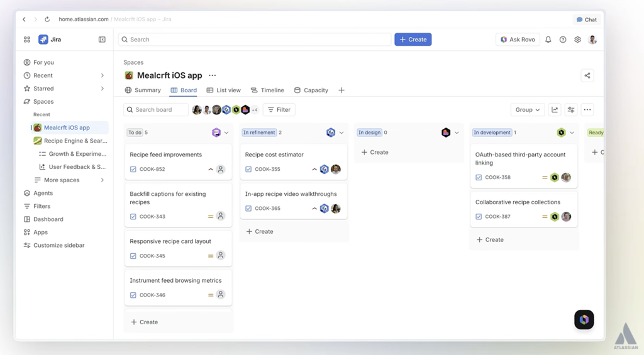
Task: Click the browser reload icon
Action: point(47,19)
